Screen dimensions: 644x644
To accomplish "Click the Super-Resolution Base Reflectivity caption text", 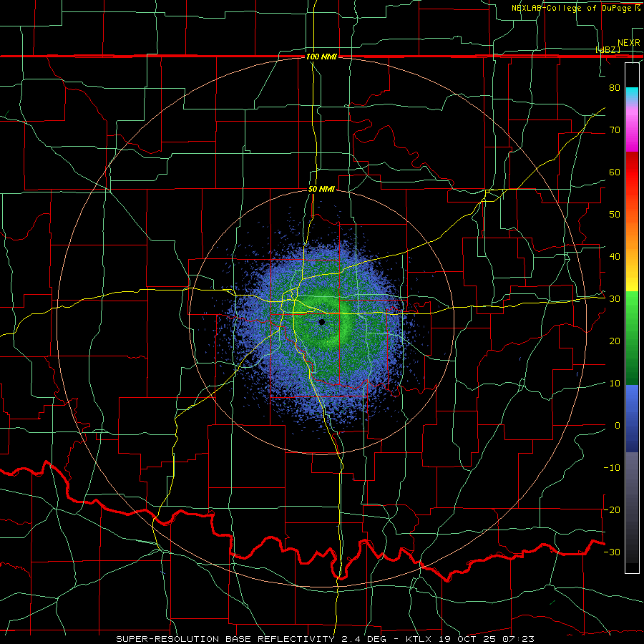I will pyautogui.click(x=225, y=639).
